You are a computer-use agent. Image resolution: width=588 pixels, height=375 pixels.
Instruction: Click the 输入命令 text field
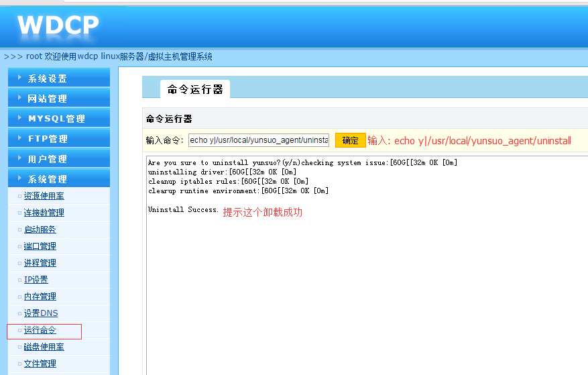pyautogui.click(x=259, y=140)
